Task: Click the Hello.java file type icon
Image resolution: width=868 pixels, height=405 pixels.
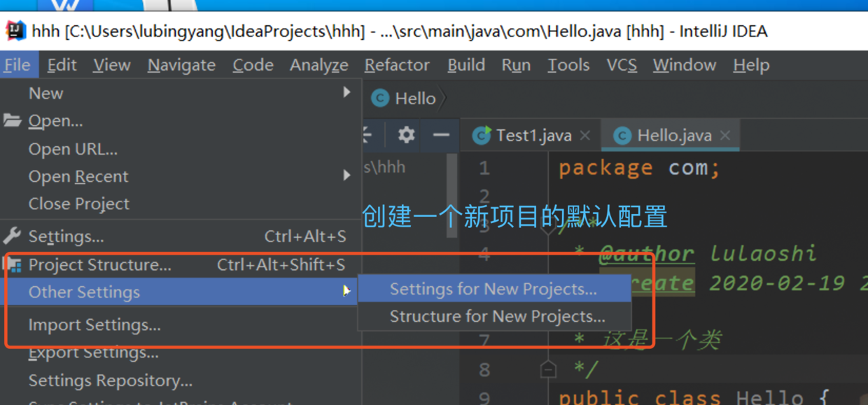Action: 622,136
